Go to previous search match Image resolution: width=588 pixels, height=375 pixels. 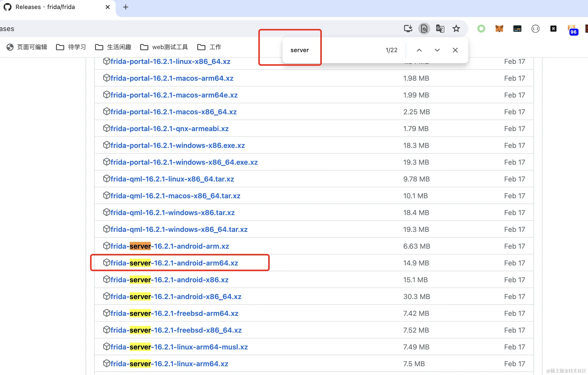tap(419, 50)
